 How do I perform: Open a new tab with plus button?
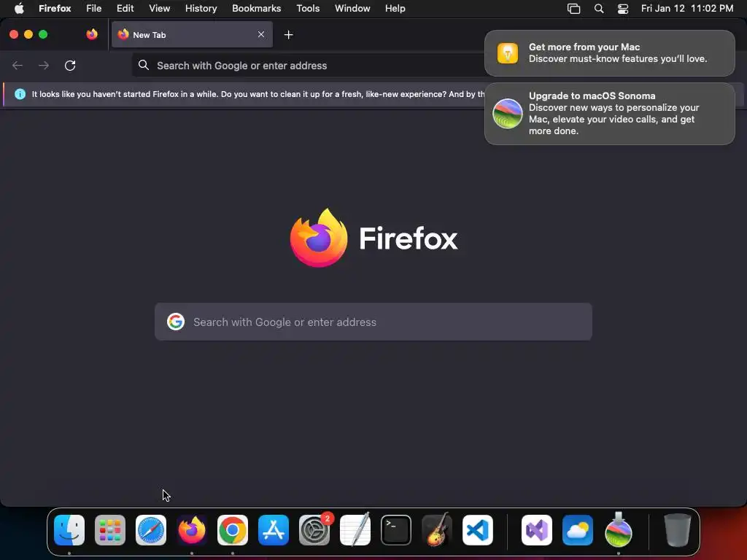pos(288,35)
